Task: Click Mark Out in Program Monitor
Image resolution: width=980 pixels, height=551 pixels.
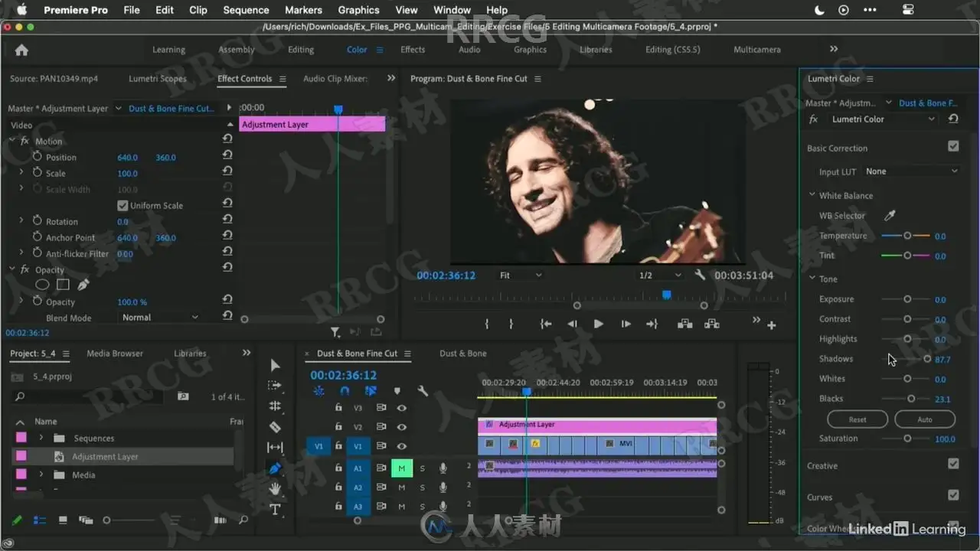Action: (511, 324)
